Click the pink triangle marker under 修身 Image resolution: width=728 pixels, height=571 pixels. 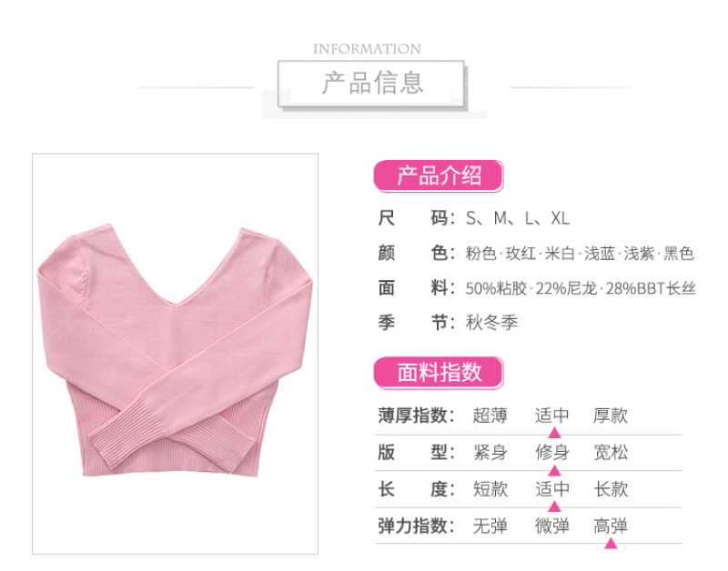click(x=554, y=470)
